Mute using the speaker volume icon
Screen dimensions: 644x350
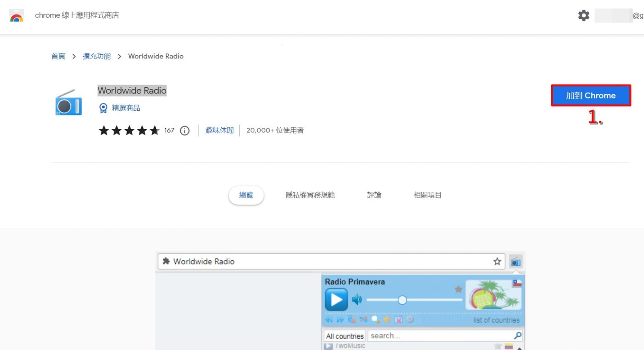tap(357, 300)
